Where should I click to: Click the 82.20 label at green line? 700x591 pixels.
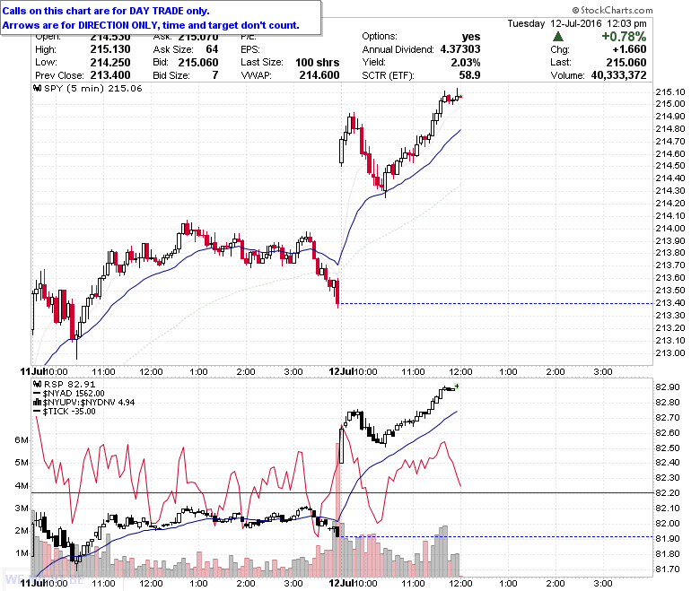coord(668,493)
